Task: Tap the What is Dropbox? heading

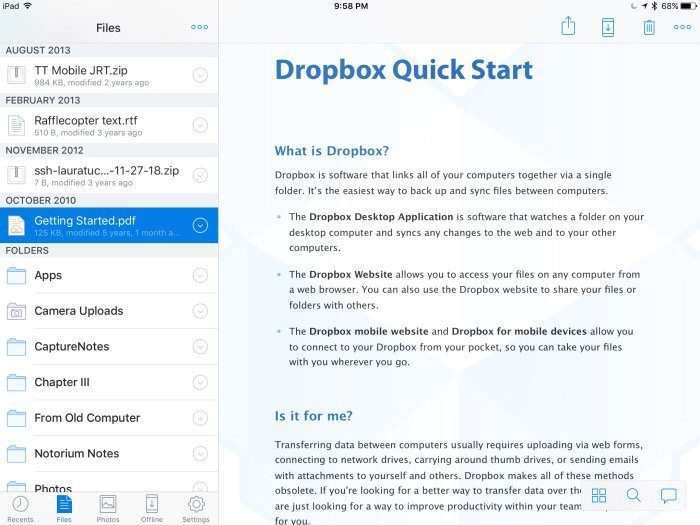Action: (x=332, y=151)
